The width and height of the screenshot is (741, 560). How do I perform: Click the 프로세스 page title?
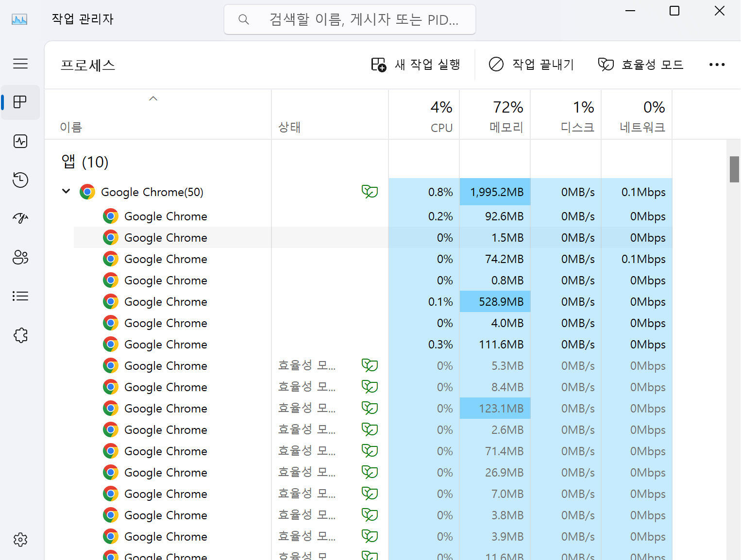pyautogui.click(x=88, y=65)
